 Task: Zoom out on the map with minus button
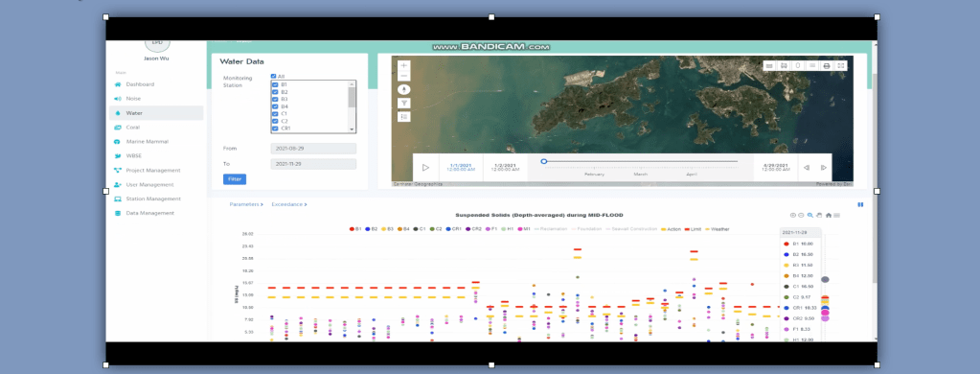pyautogui.click(x=403, y=76)
